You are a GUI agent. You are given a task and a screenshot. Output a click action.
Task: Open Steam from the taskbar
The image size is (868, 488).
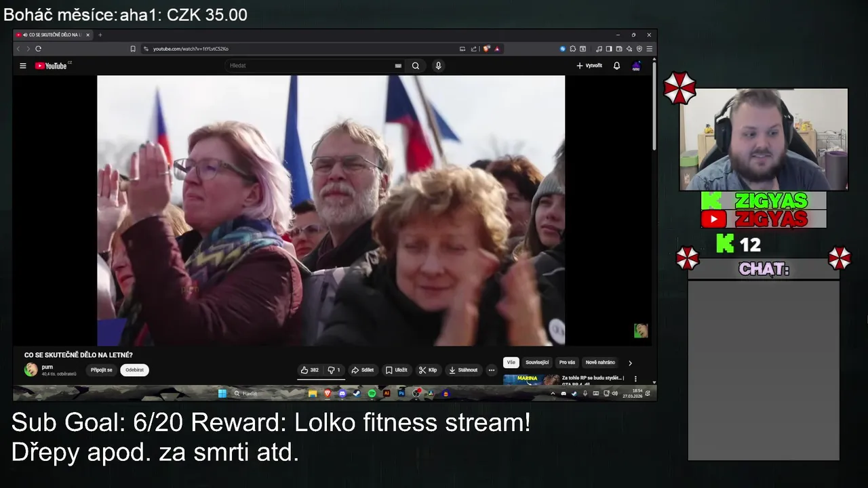pyautogui.click(x=357, y=393)
